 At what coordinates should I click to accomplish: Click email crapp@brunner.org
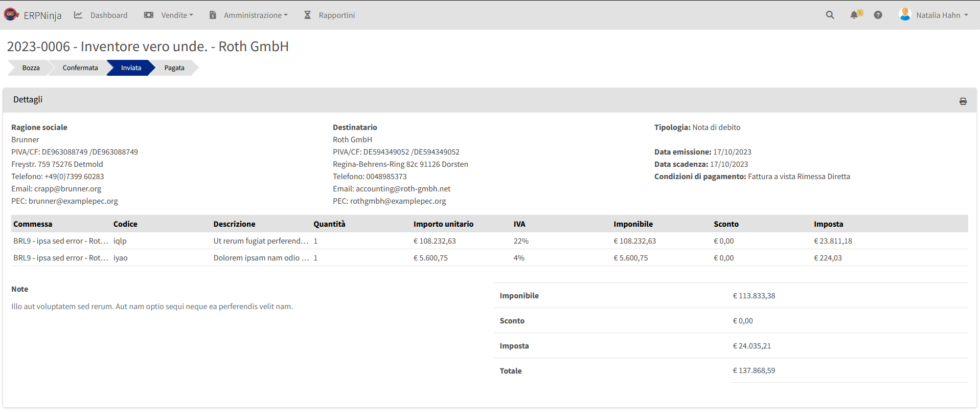pos(67,189)
